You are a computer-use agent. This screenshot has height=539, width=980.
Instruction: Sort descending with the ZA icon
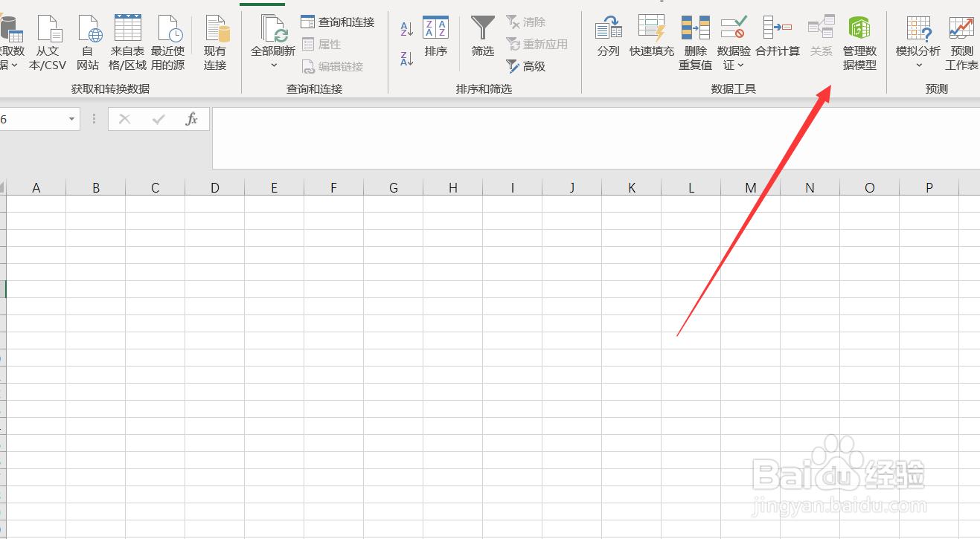(x=405, y=58)
